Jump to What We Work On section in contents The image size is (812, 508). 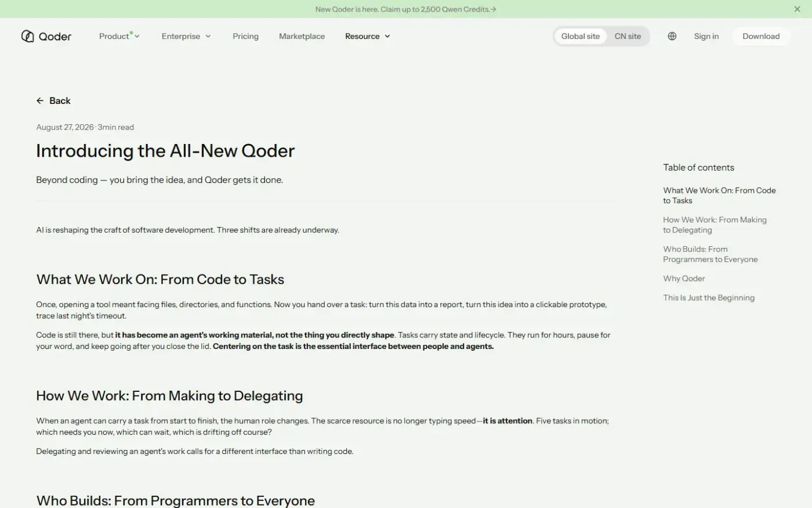[719, 196]
